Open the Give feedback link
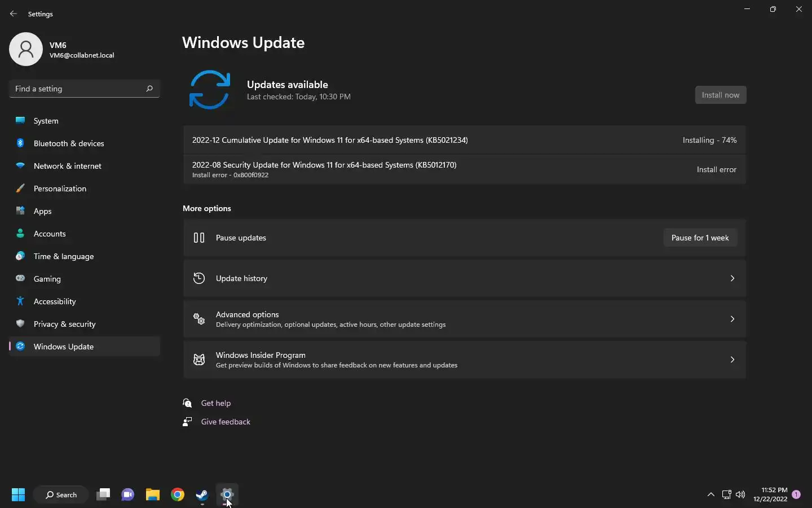812x508 pixels. 226,422
